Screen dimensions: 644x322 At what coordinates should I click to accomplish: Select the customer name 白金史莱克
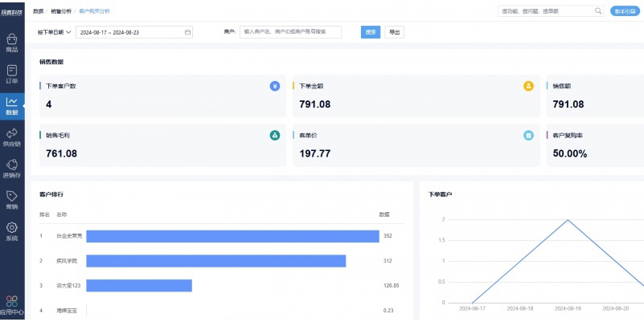(x=69, y=236)
